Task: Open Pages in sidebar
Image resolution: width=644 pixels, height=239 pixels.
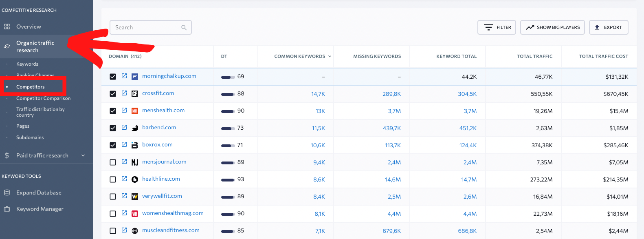Action: click(23, 126)
